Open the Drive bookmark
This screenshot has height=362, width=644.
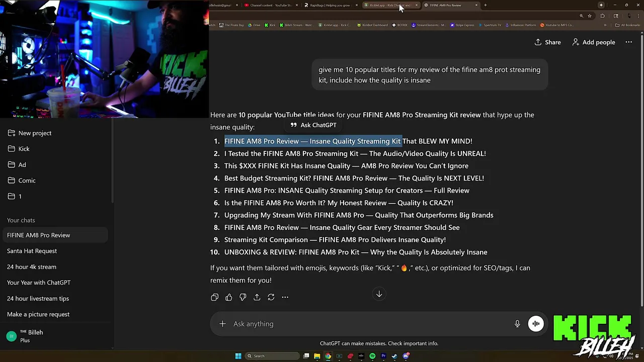coord(254,25)
